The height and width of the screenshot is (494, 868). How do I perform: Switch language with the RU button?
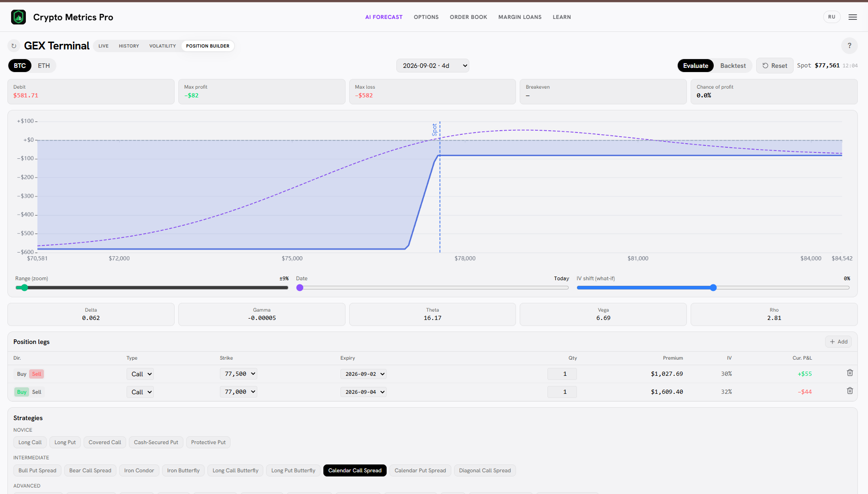pyautogui.click(x=832, y=17)
